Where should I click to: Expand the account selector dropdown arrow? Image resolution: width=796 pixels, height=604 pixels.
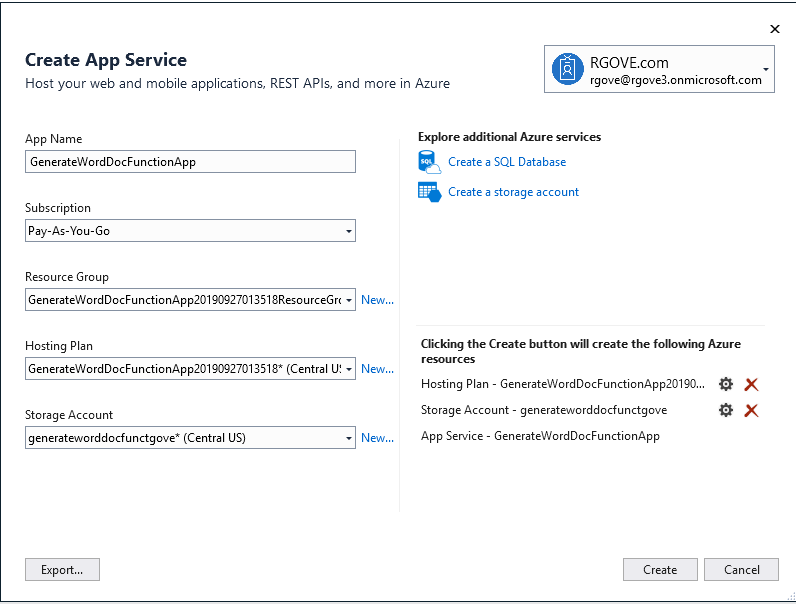pos(766,69)
